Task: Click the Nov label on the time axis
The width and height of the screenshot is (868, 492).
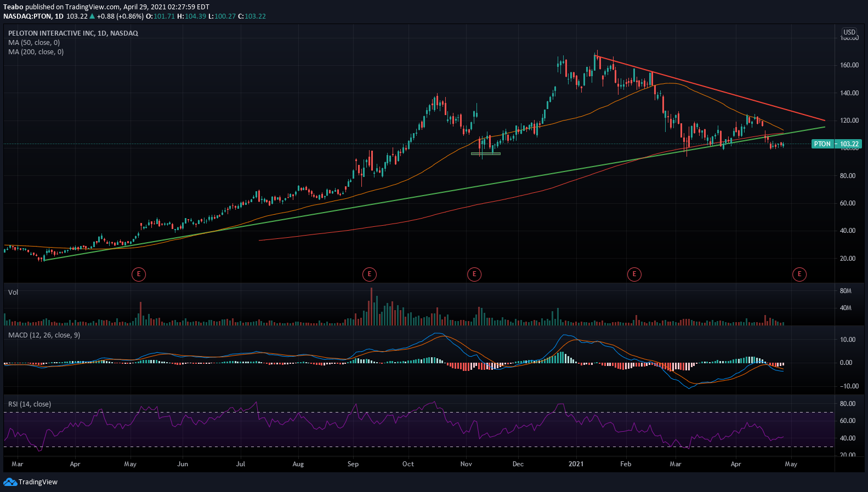Action: (466, 464)
